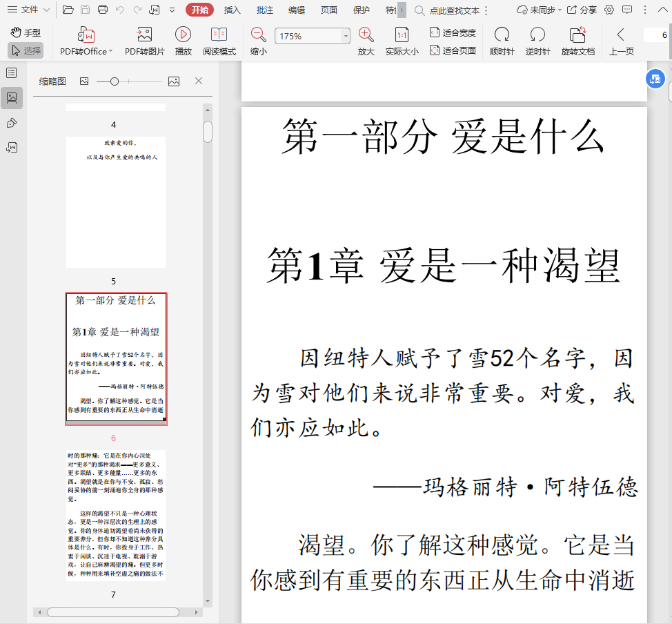Click the blue floating translate assistant icon
672x624 pixels.
(x=655, y=79)
